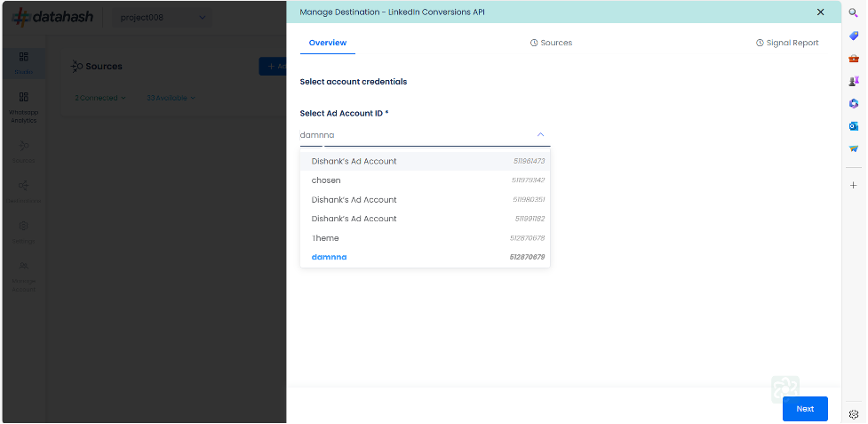Open browser sidebar settings gear

point(854,414)
